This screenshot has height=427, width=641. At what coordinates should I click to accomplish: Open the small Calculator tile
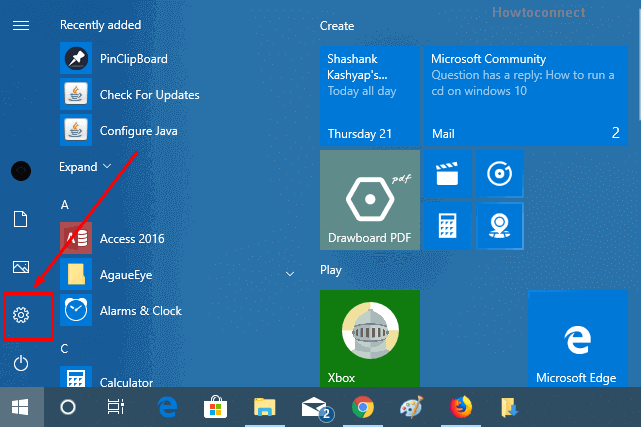[x=448, y=226]
